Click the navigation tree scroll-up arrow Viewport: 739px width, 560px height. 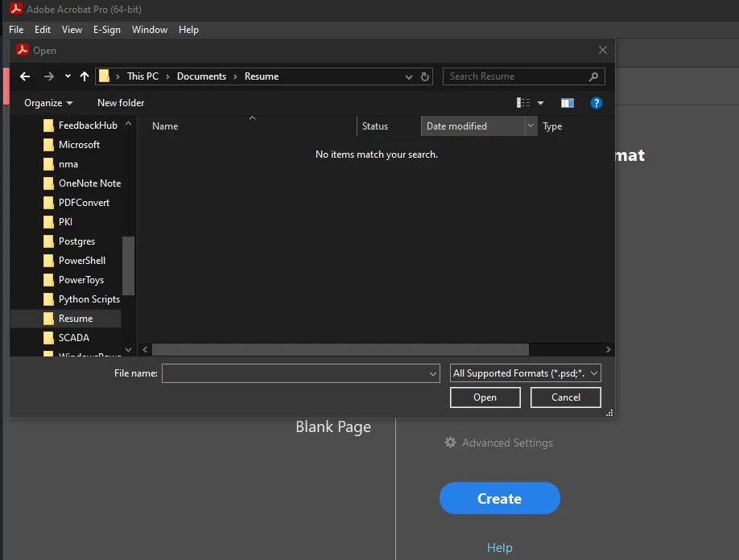point(128,123)
